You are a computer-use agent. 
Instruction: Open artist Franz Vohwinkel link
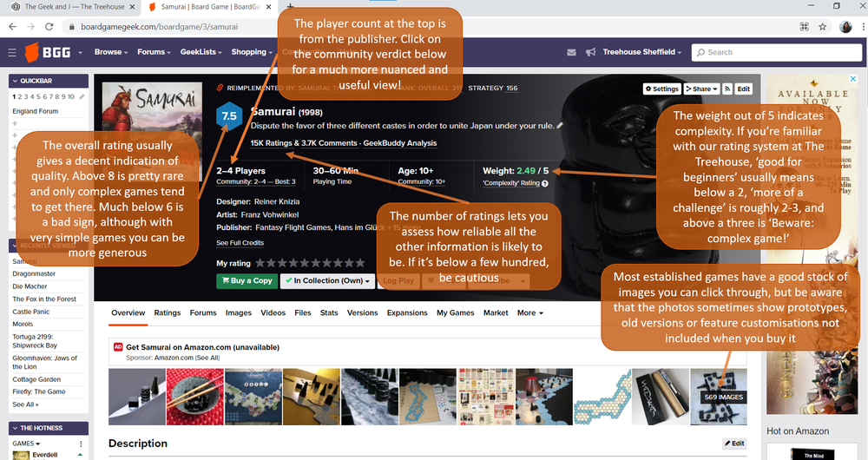pos(270,214)
